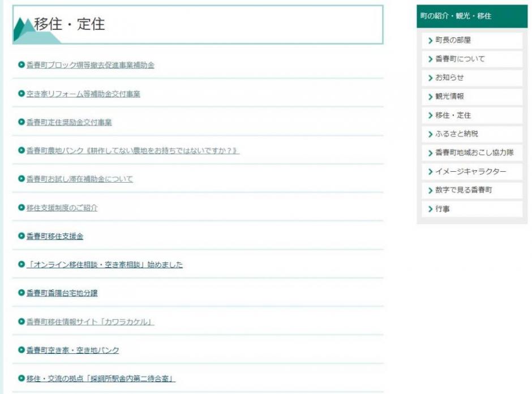The image size is (532, 394).
Task: Open 香春町農地バンク link
Action: (133, 151)
